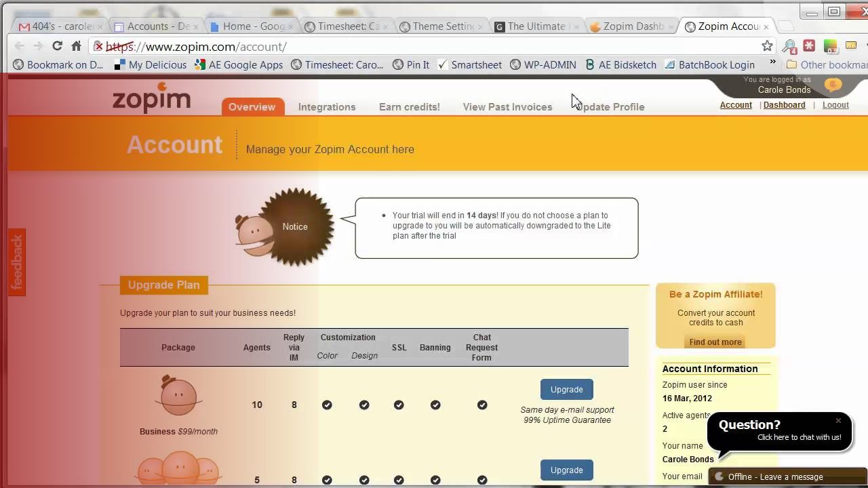The image size is (868, 488).
Task: Click the Find out more affiliate button
Action: coord(715,342)
